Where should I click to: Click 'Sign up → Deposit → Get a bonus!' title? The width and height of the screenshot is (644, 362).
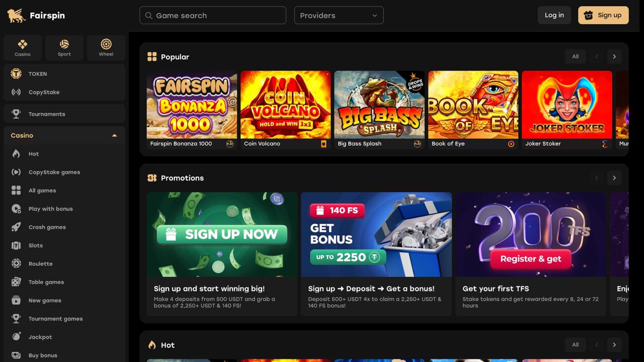(x=371, y=289)
